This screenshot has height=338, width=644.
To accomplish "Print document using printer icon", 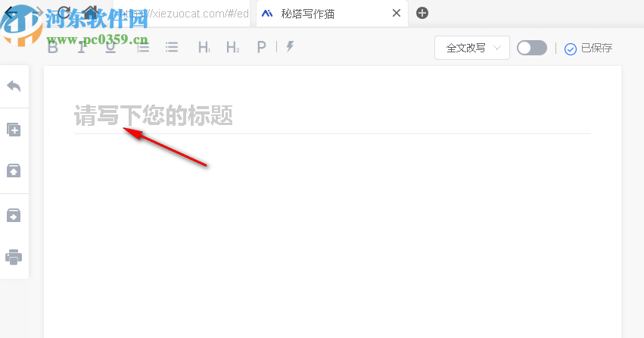I will click(14, 257).
